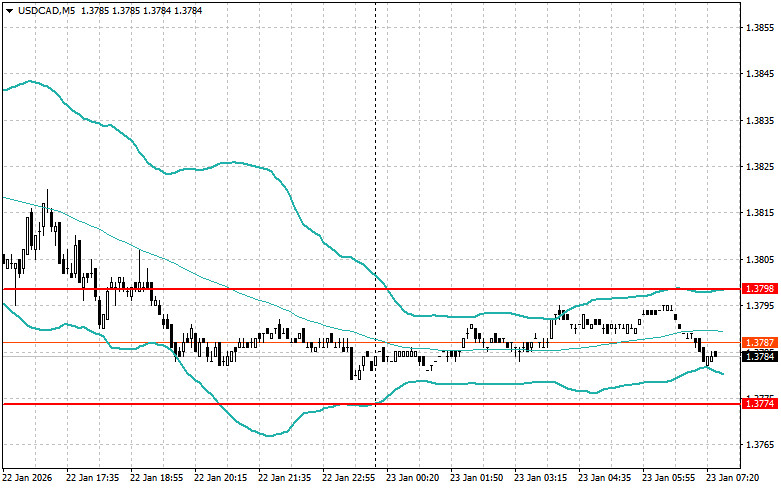
Task: Click the 23 Jan 04:35 time label
Action: [x=605, y=478]
